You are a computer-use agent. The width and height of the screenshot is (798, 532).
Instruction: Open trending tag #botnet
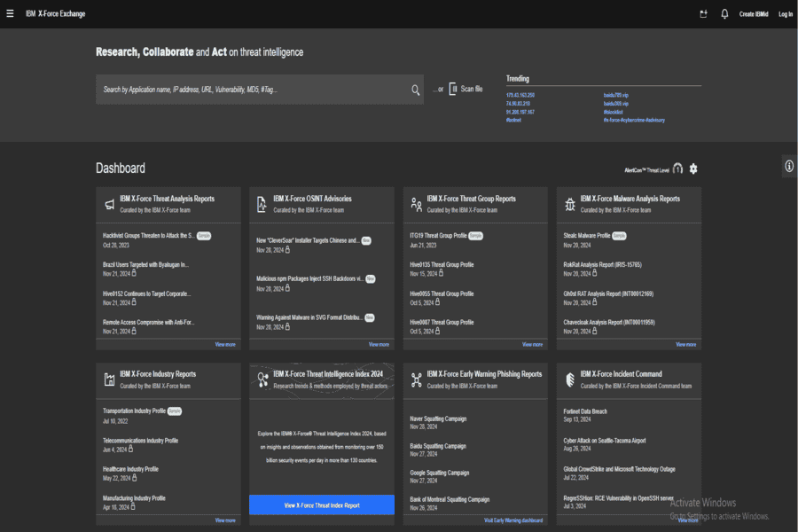513,121
